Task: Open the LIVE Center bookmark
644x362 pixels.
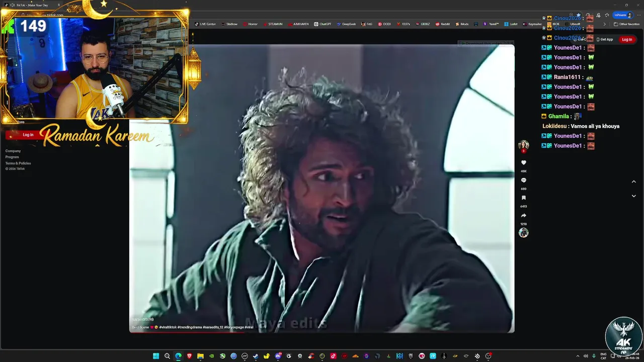Action: coord(205,24)
